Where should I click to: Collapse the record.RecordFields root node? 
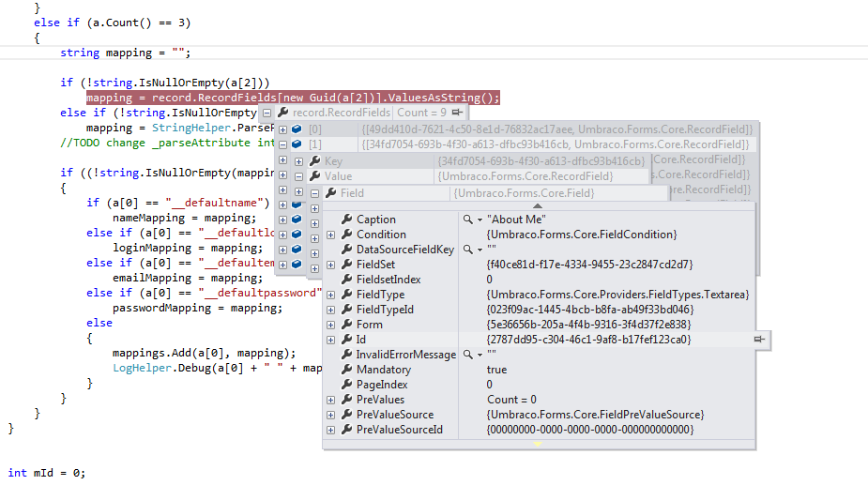coord(266,113)
